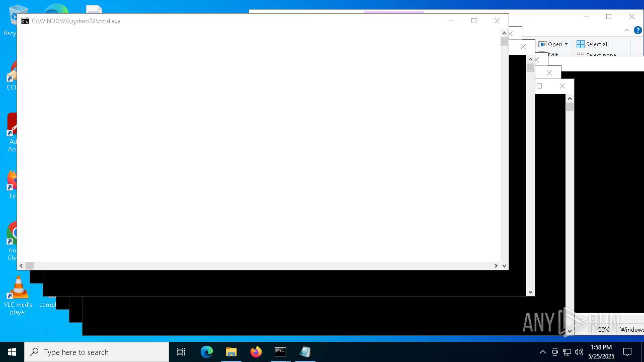Click Select all in File Explorer ribbon

(x=593, y=44)
